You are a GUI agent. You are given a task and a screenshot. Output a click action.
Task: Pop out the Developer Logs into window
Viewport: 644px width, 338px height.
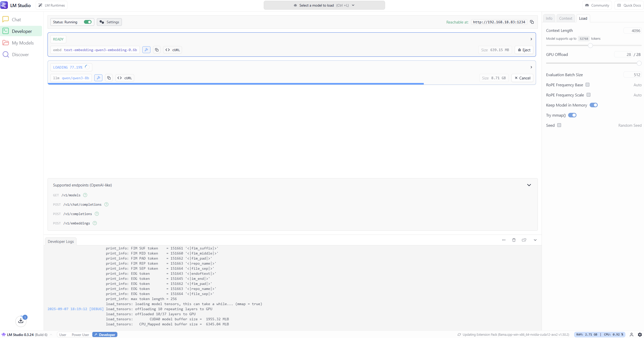tap(524, 240)
